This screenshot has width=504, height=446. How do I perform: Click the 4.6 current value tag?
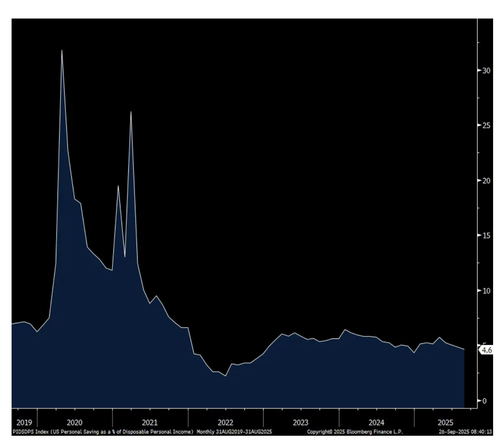(x=486, y=350)
